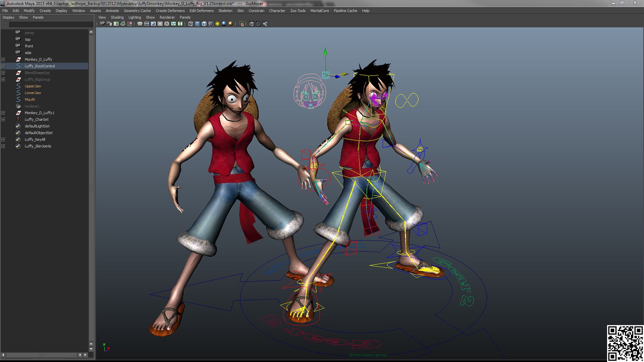Click the X-Ray Joints icon
Screen dimensions: 644x362
pos(258,24)
